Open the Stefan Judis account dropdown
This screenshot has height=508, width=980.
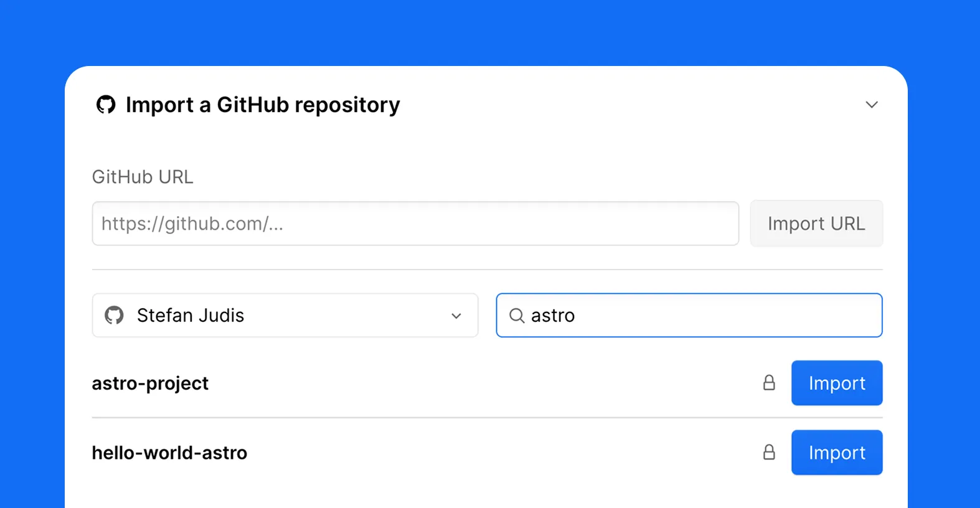[285, 316]
